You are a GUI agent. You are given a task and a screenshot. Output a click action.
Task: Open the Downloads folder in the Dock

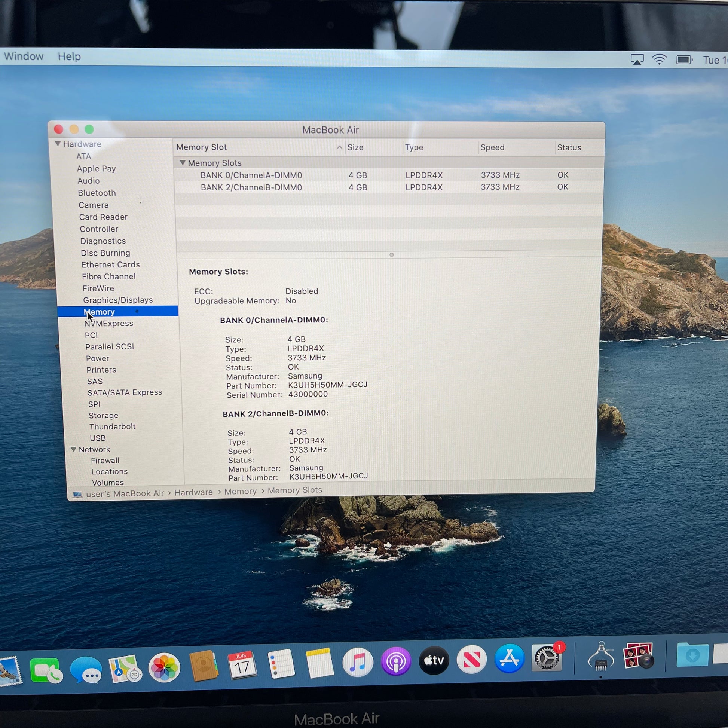tap(692, 655)
